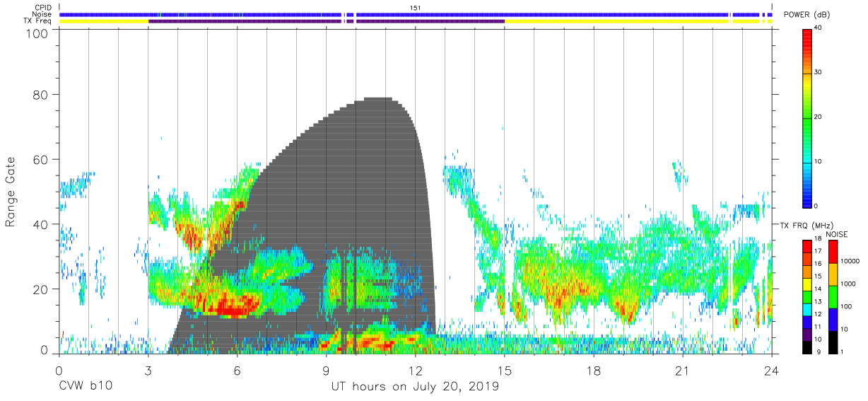Click the black swatch in the NOISE legend
This screenshot has width=868, height=401.
[x=834, y=342]
